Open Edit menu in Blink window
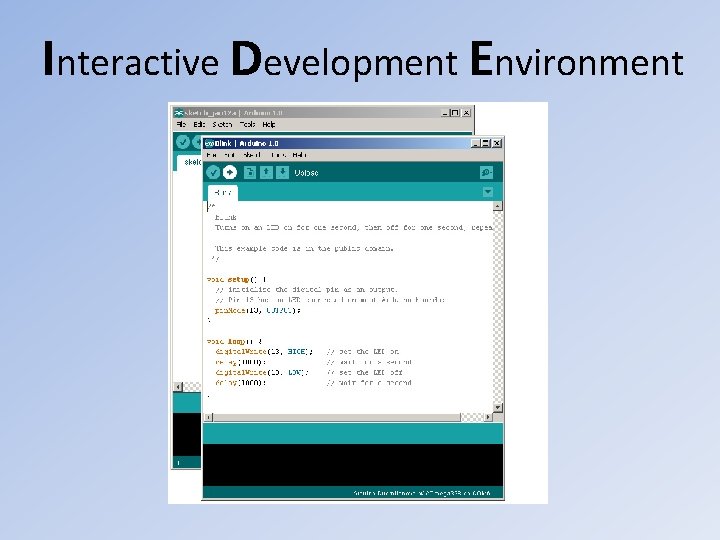Image resolution: width=720 pixels, height=540 pixels. [x=229, y=155]
